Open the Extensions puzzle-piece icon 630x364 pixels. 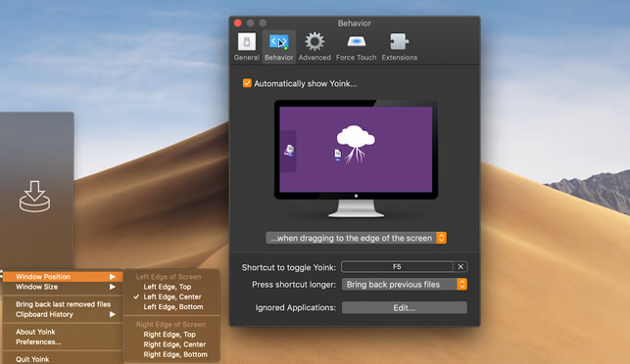click(x=400, y=42)
